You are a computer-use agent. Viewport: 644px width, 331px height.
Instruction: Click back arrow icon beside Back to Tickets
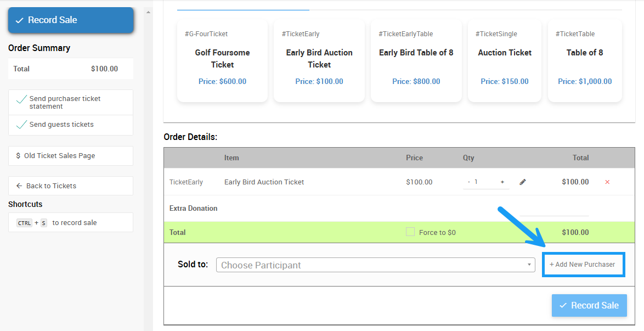[19, 186]
